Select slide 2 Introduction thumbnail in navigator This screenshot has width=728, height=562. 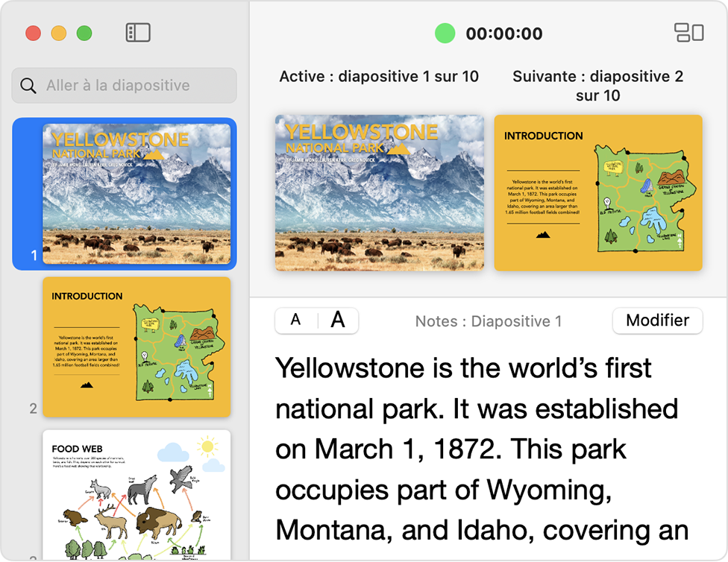136,347
